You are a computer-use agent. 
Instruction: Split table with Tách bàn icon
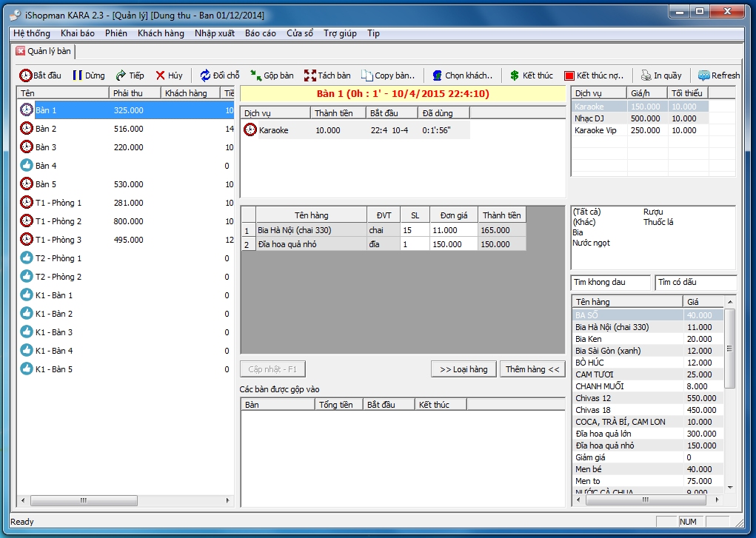[x=310, y=75]
